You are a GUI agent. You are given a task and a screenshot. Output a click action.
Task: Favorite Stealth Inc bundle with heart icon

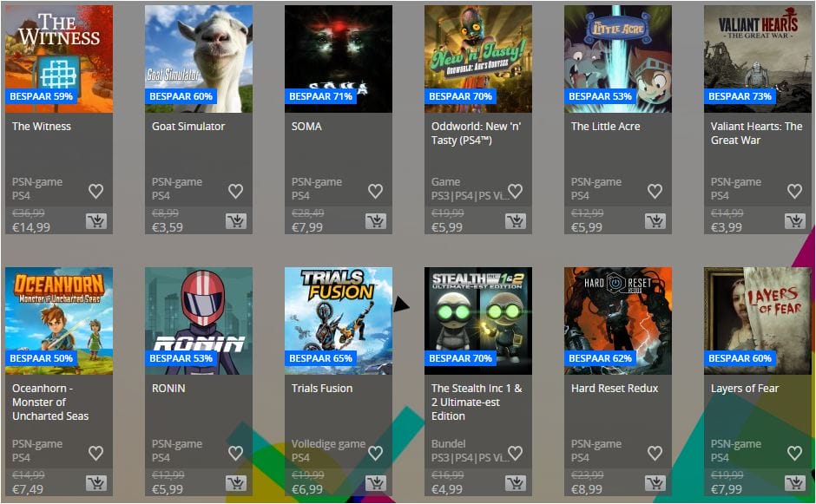515,454
